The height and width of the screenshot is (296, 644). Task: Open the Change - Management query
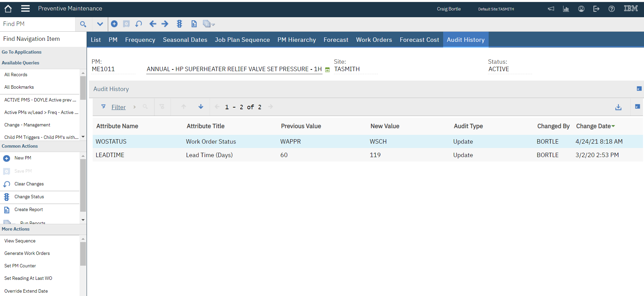27,125
